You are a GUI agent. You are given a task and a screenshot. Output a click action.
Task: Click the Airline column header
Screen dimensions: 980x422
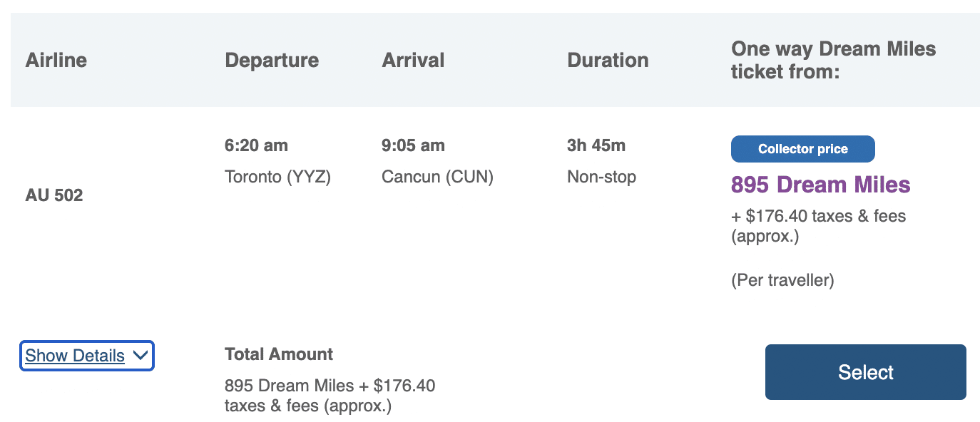tap(56, 60)
